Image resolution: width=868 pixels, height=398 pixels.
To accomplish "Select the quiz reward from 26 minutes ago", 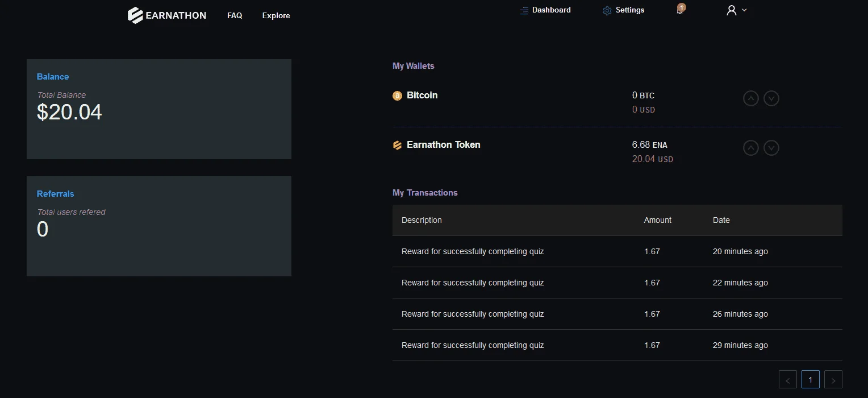I will tap(617, 314).
